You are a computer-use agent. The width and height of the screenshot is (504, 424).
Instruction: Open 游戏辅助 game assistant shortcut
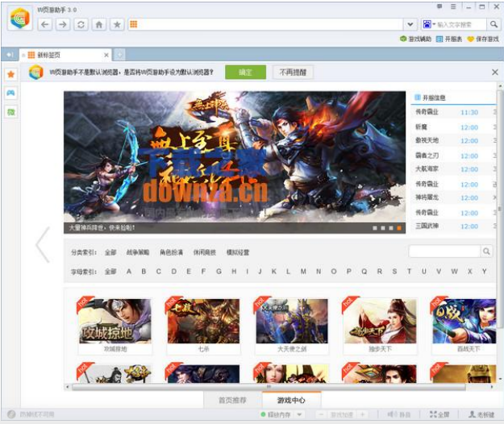point(415,39)
